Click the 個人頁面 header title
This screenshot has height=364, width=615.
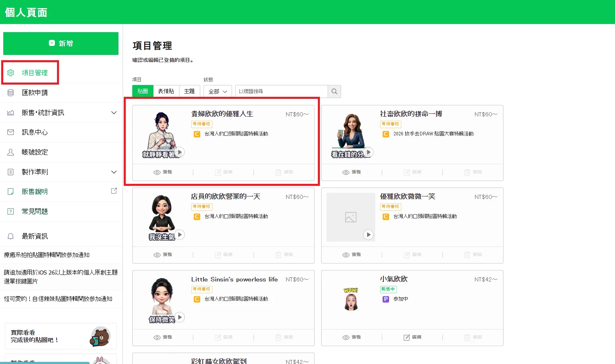click(26, 13)
